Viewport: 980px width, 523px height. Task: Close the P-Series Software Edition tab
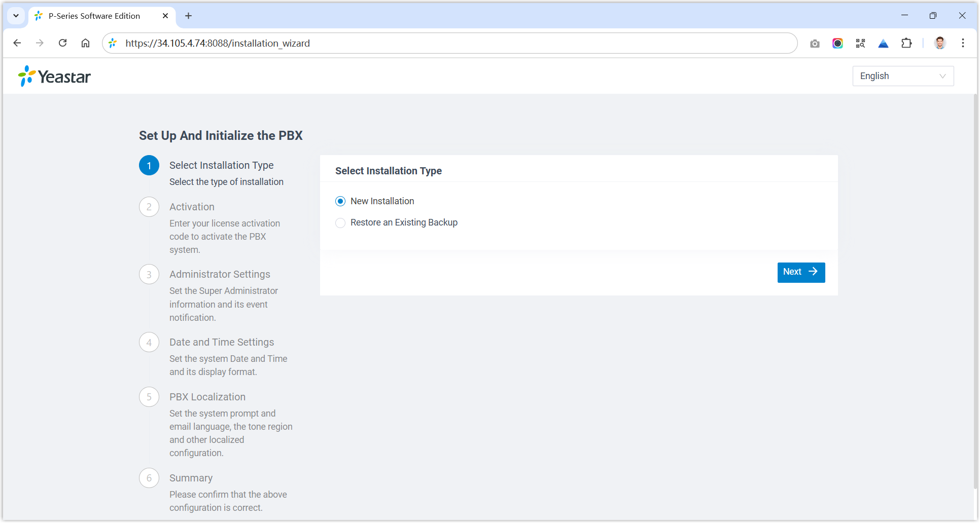(x=165, y=16)
